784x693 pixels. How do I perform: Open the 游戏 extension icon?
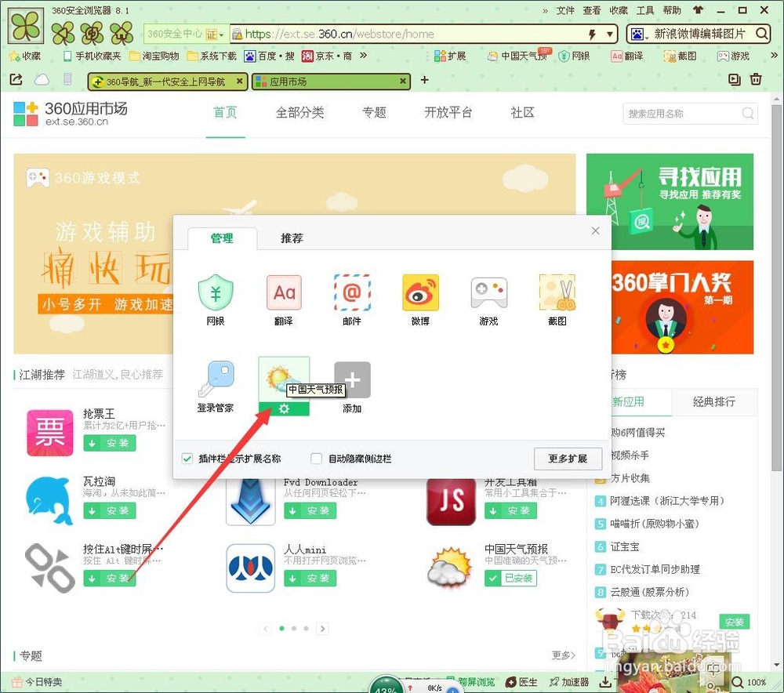(488, 292)
